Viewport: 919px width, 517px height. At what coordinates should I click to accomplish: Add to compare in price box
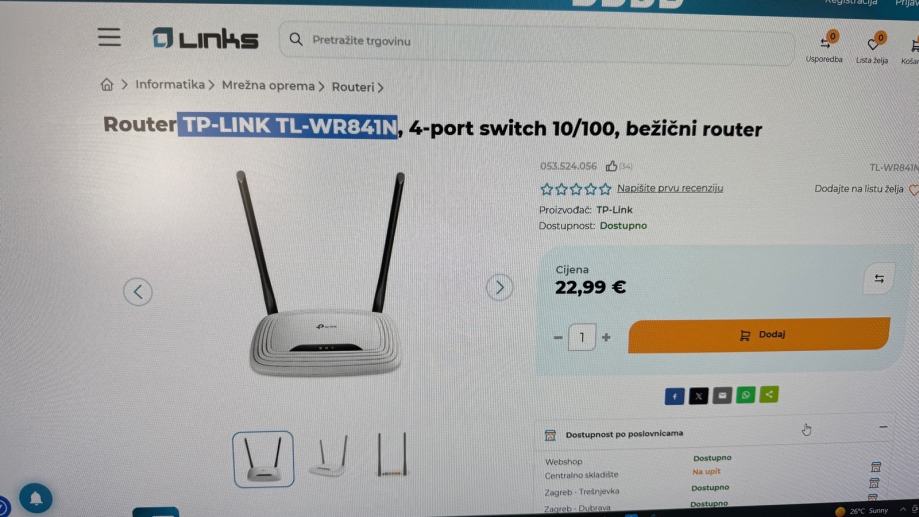tap(879, 278)
